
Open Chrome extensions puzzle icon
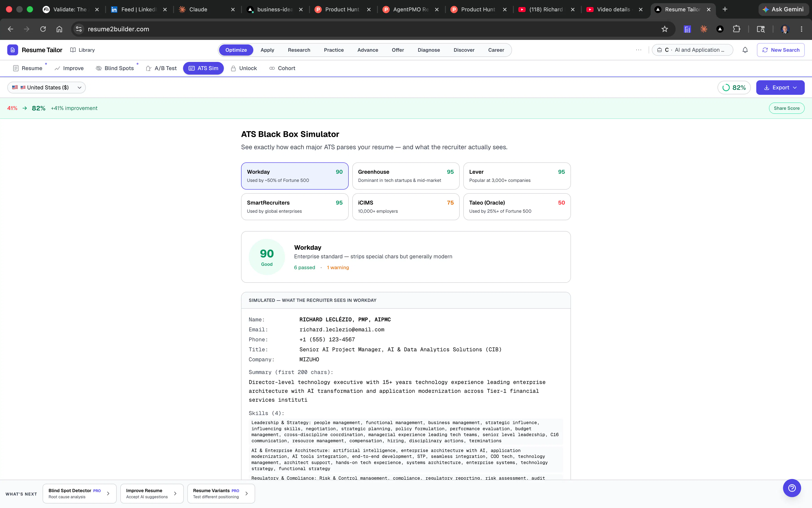pos(736,29)
